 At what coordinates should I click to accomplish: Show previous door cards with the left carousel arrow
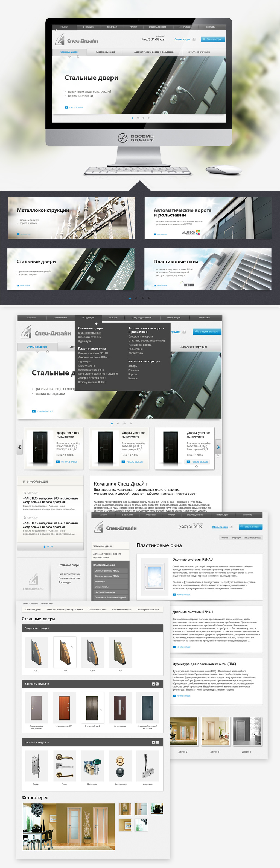pos(20,447)
